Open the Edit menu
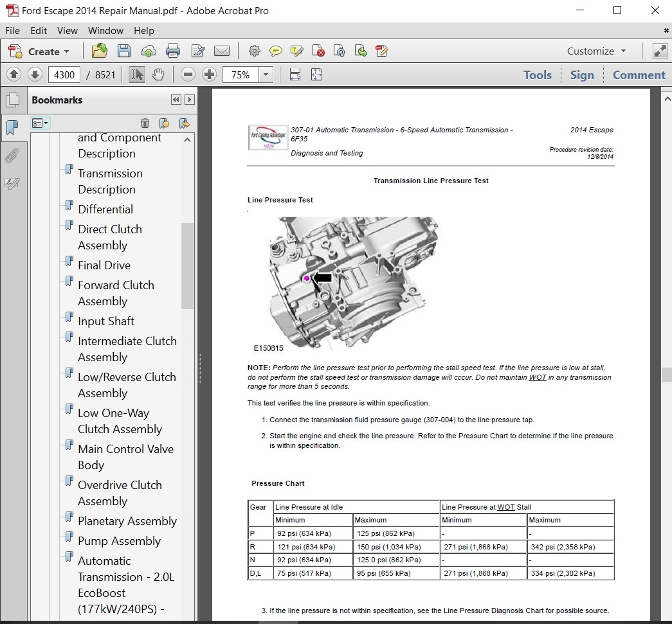Viewport: 672px width, 624px height. click(39, 30)
